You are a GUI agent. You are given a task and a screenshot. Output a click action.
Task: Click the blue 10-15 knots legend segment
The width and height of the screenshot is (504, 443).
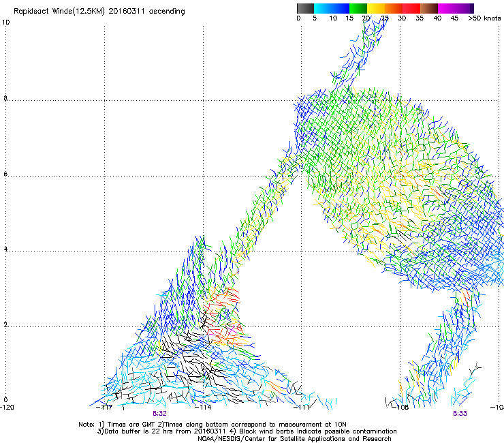click(341, 8)
